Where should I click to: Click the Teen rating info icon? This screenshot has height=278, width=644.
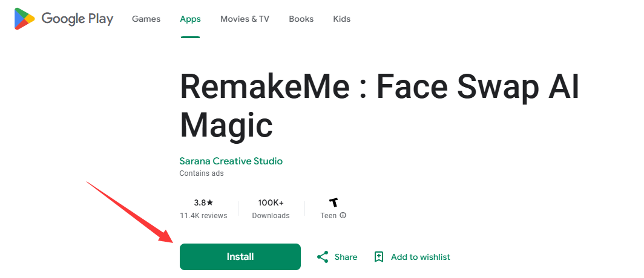343,215
